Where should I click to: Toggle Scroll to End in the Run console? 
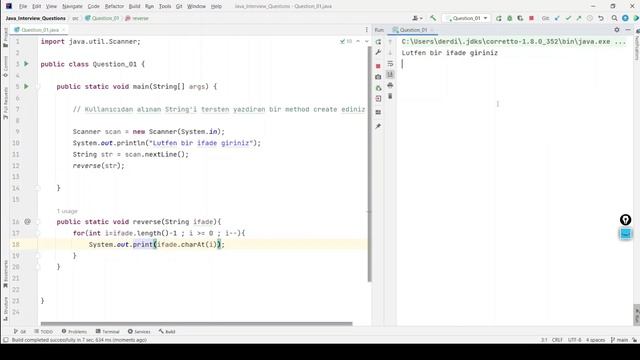(x=390, y=75)
